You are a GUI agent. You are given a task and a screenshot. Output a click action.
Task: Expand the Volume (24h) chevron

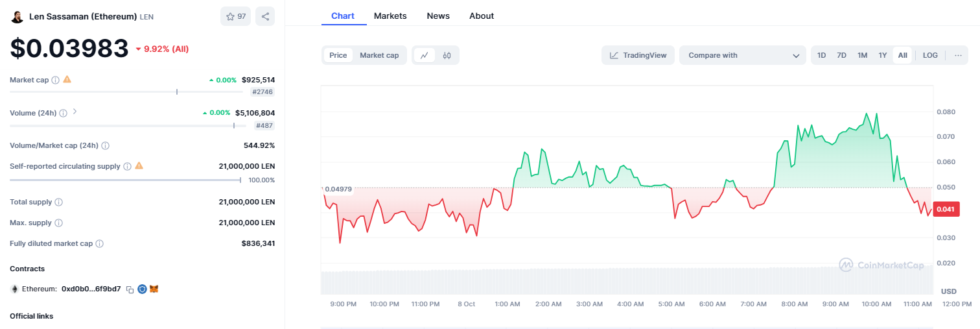coord(75,112)
